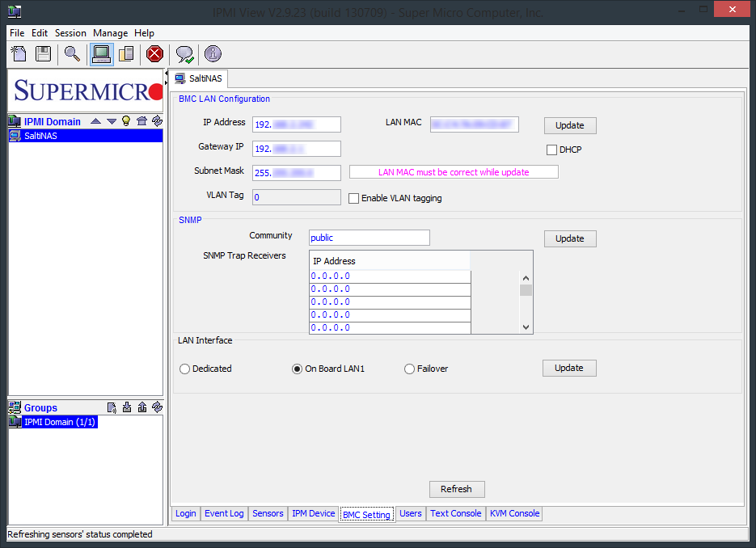This screenshot has width=756, height=548.
Task: Open the Event Log tab
Action: [224, 513]
